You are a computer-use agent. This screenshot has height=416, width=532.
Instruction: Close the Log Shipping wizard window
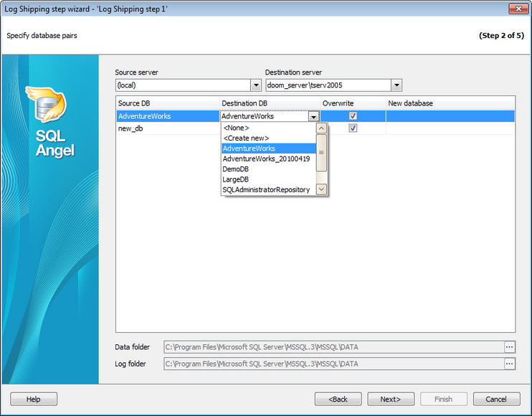point(518,9)
